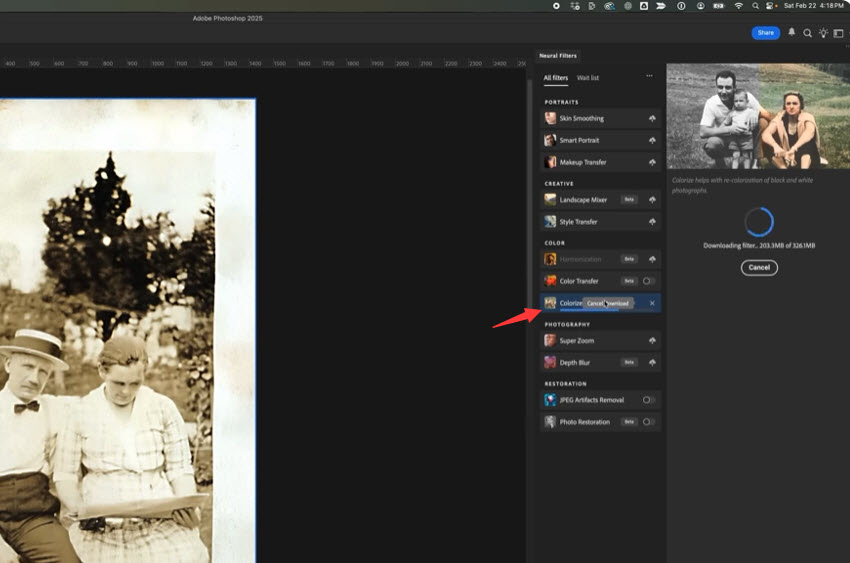Image resolution: width=850 pixels, height=563 pixels.
Task: Select the JPEG Artifacts Removal row label
Action: 591,400
